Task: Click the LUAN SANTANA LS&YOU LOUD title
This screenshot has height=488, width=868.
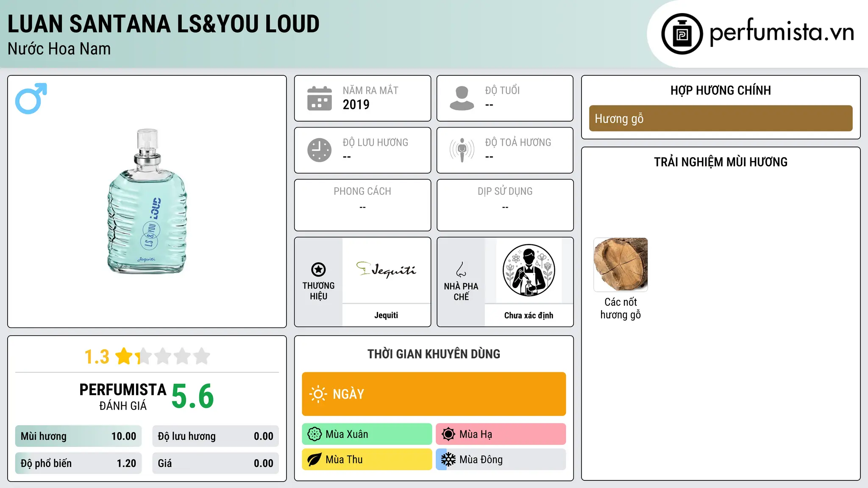Action: coord(164,24)
